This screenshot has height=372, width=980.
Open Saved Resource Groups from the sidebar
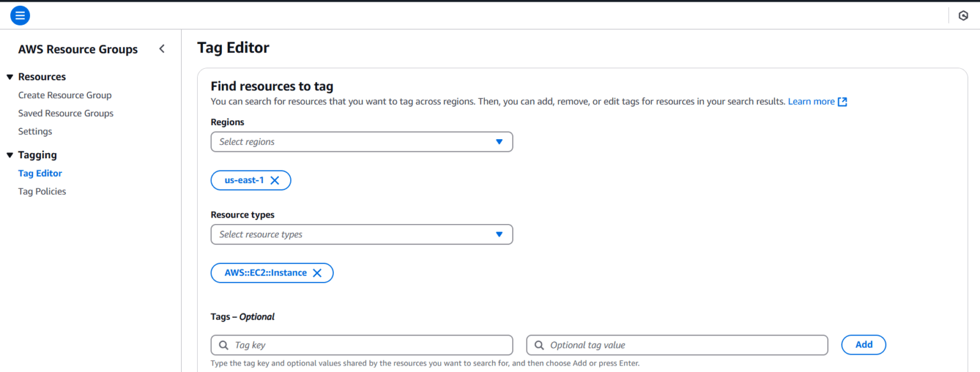pos(66,113)
